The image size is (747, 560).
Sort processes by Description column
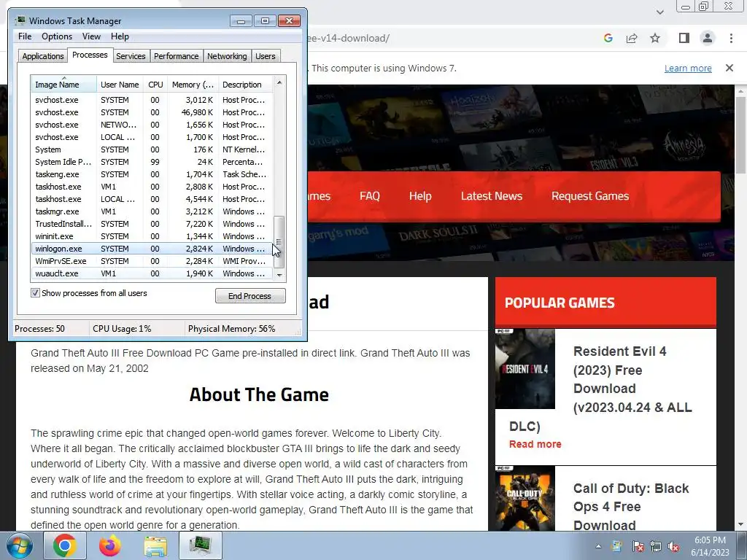(x=245, y=85)
